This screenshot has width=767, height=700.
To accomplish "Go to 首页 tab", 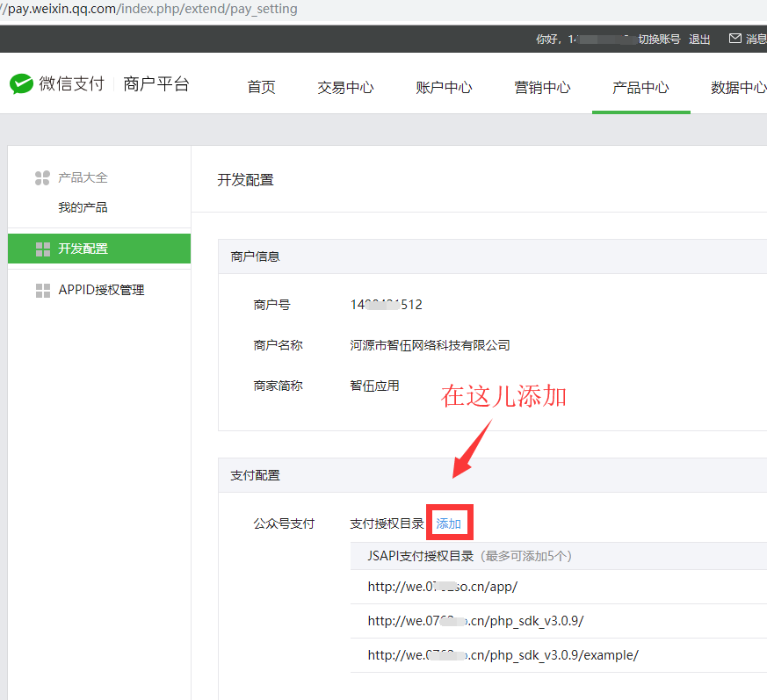I will [x=261, y=88].
